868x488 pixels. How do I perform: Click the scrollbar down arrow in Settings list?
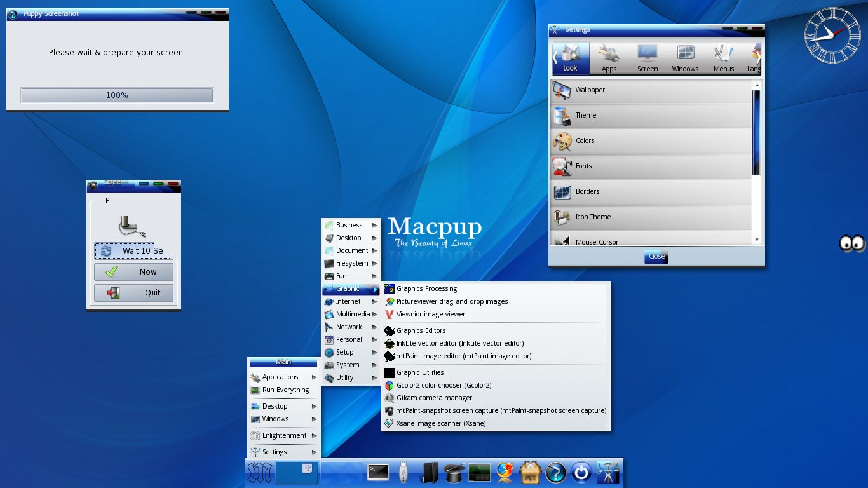click(x=757, y=240)
